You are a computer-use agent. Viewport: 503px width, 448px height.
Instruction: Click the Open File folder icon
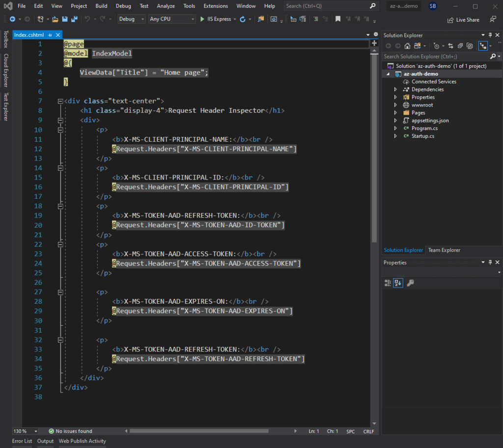click(x=55, y=19)
